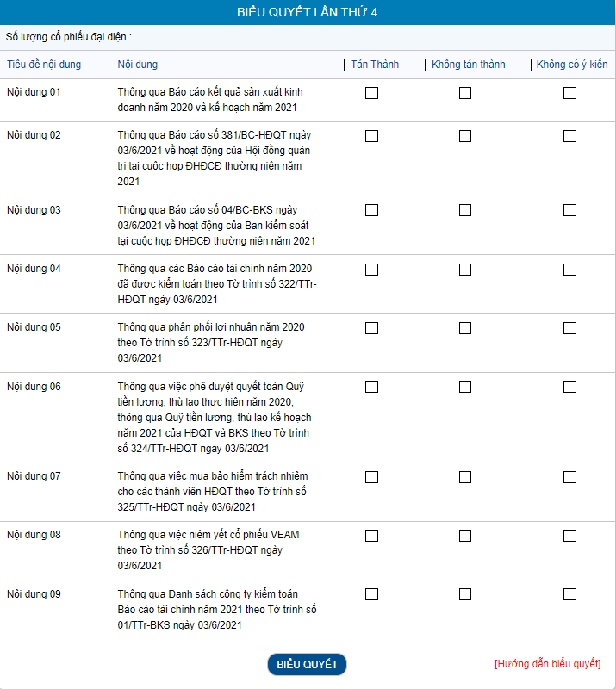Image resolution: width=616 pixels, height=689 pixels.
Task: Check the 'Không có ý kiến' header checkbox
Action: [525, 65]
